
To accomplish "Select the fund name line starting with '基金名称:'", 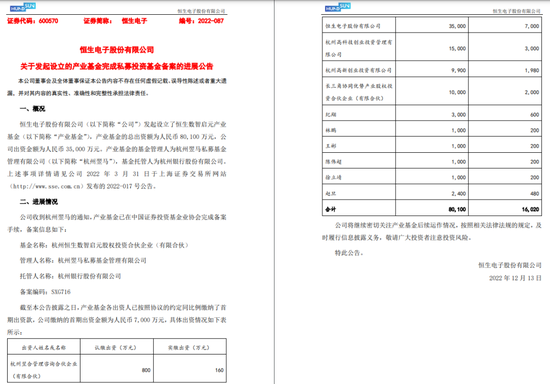I will pos(104,245).
